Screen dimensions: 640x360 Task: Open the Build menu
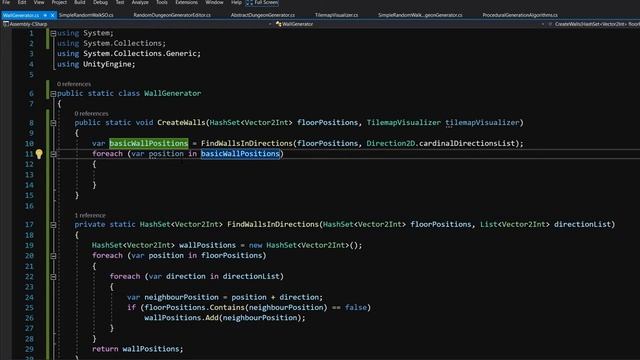(x=80, y=2)
